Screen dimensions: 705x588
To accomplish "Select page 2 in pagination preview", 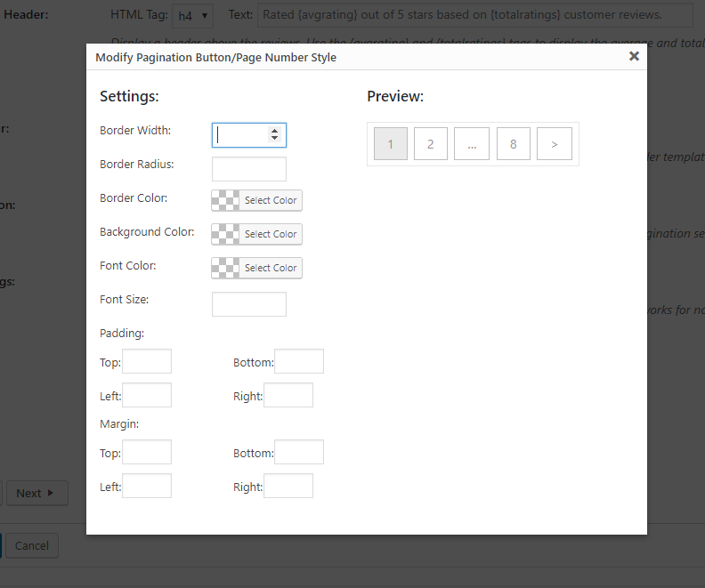I will tap(431, 144).
